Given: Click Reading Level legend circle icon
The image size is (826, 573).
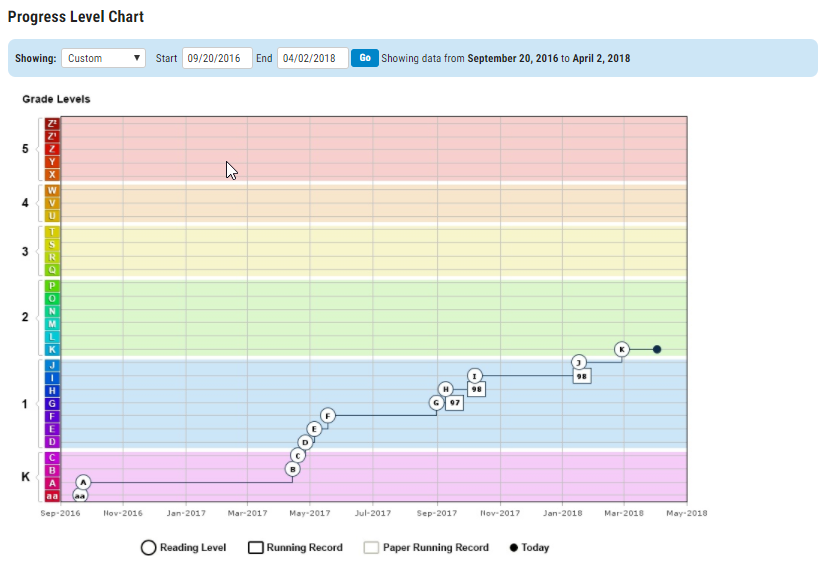Looking at the screenshot, I should (148, 547).
